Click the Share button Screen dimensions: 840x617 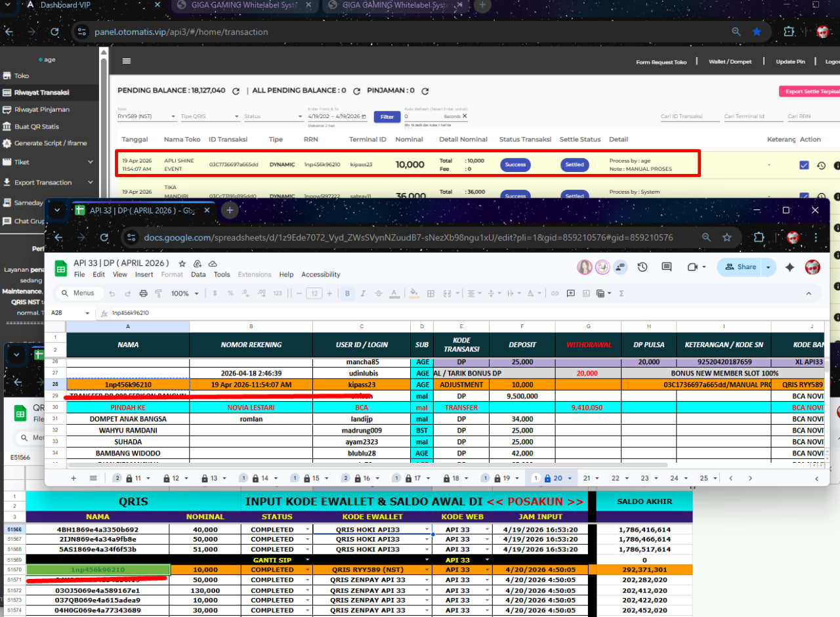click(740, 267)
